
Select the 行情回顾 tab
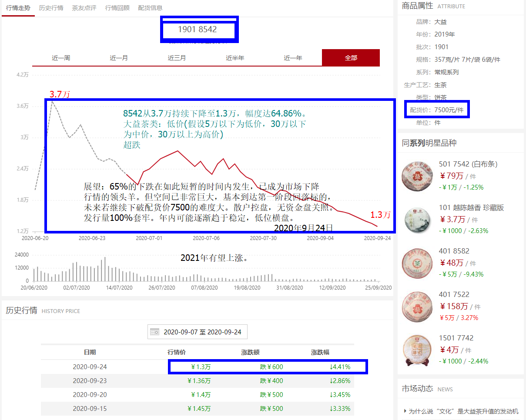pyautogui.click(x=117, y=8)
